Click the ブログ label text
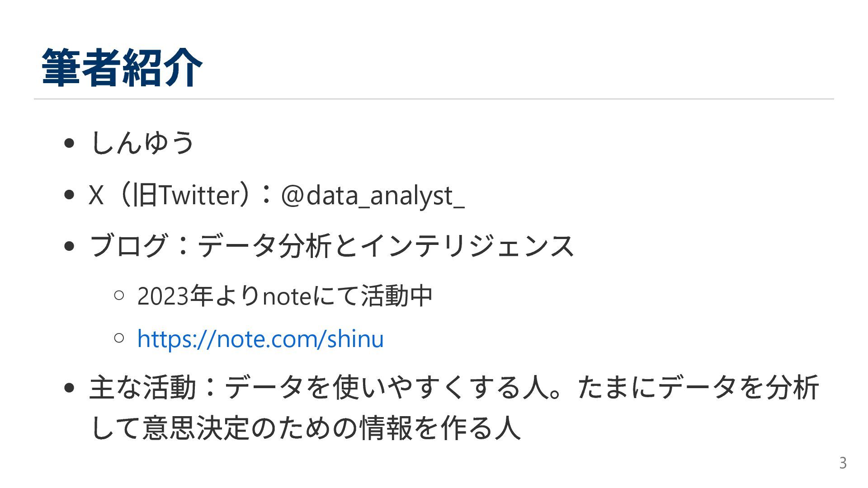 129,246
